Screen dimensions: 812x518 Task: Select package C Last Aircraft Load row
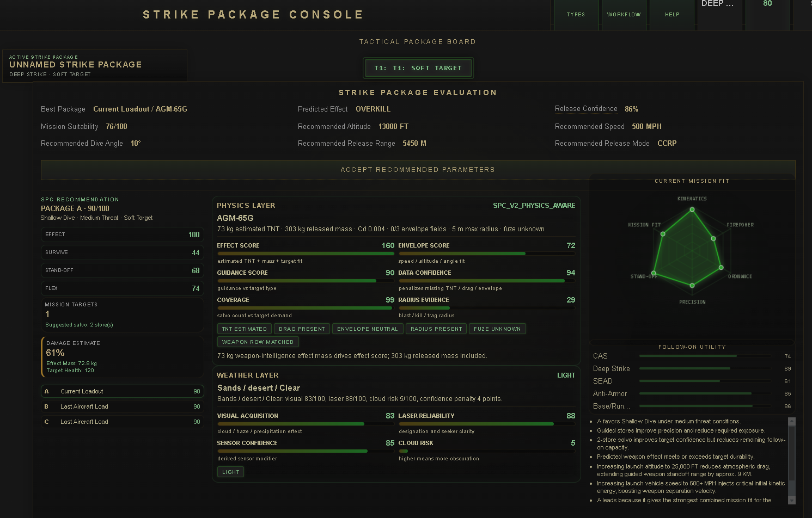(123, 422)
